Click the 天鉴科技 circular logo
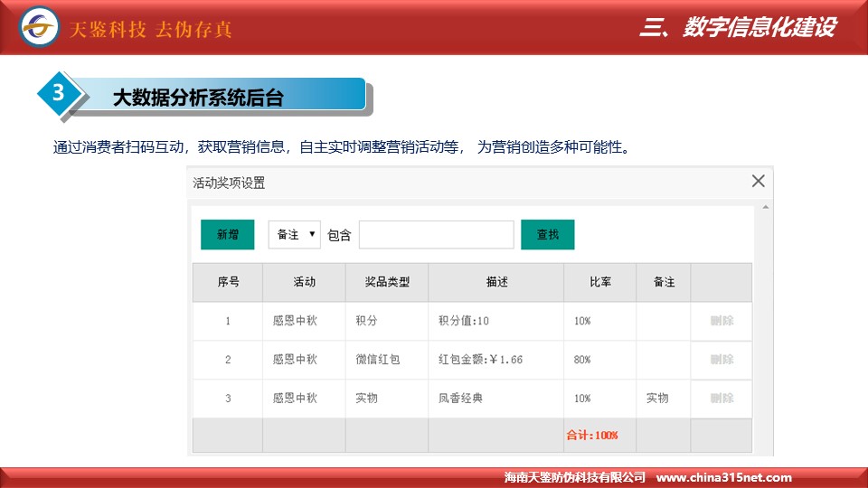Viewport: 868px width, 488px height. 40,28
